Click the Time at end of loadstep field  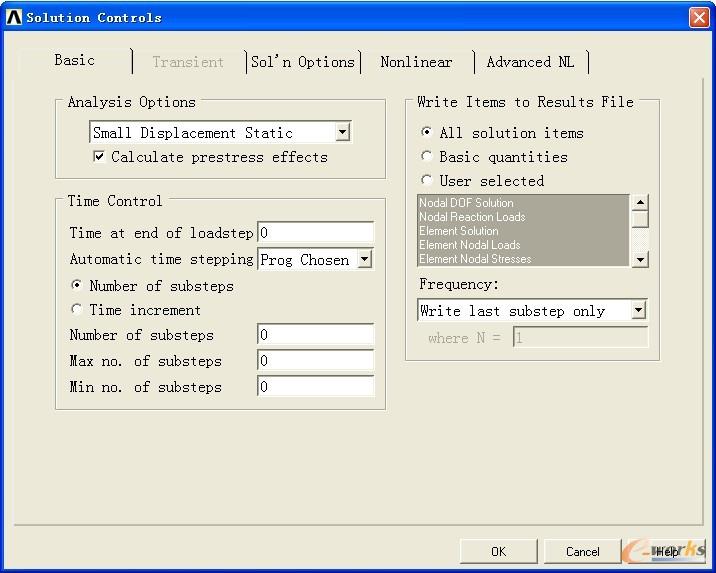pyautogui.click(x=315, y=233)
